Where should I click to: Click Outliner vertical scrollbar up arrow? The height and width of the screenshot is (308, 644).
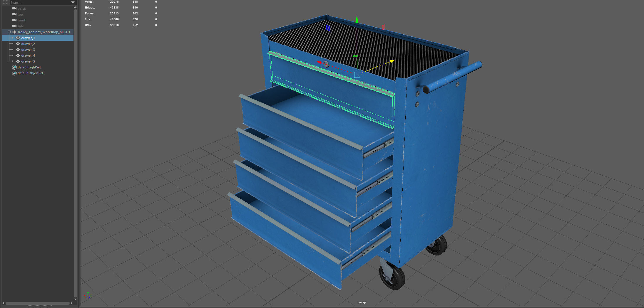pos(76,7)
